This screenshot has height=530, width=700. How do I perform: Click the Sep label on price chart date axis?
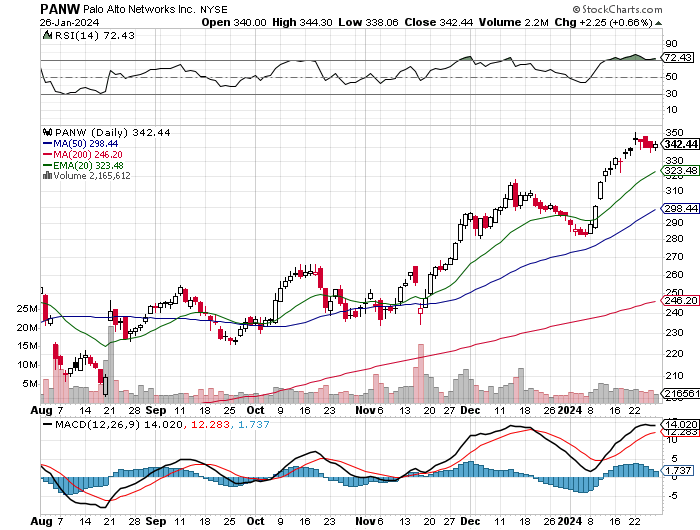(156, 410)
